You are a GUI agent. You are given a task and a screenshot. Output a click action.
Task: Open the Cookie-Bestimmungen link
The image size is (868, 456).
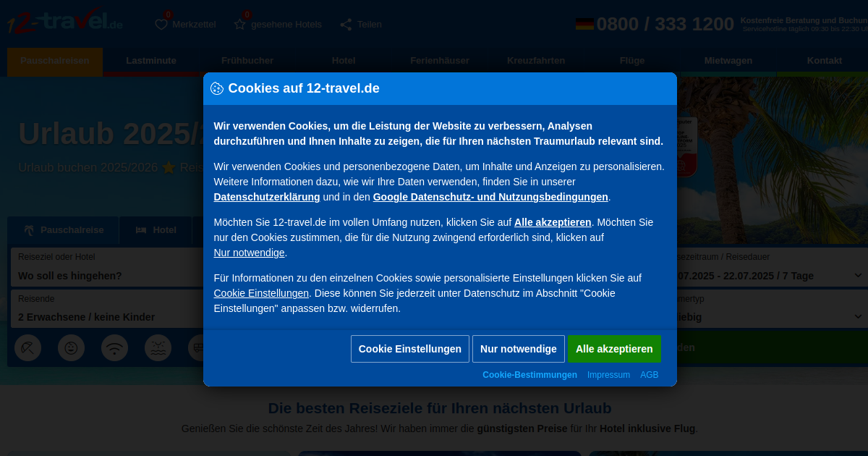coord(529,375)
